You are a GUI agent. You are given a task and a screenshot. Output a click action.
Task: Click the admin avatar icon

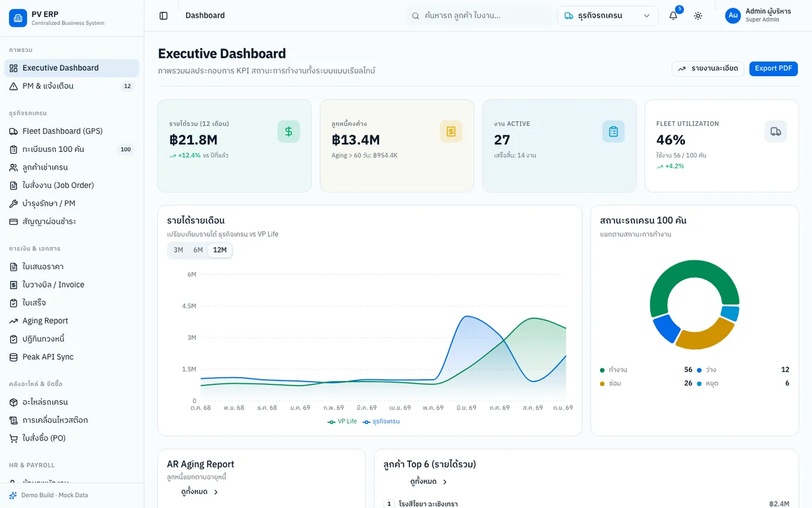click(x=733, y=16)
